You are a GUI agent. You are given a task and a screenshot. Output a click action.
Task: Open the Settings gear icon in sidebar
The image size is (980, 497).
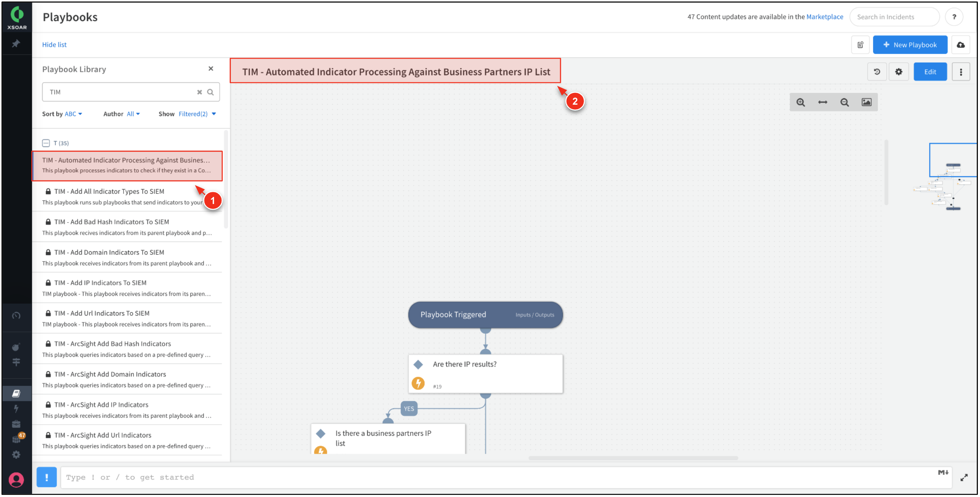coord(16,454)
